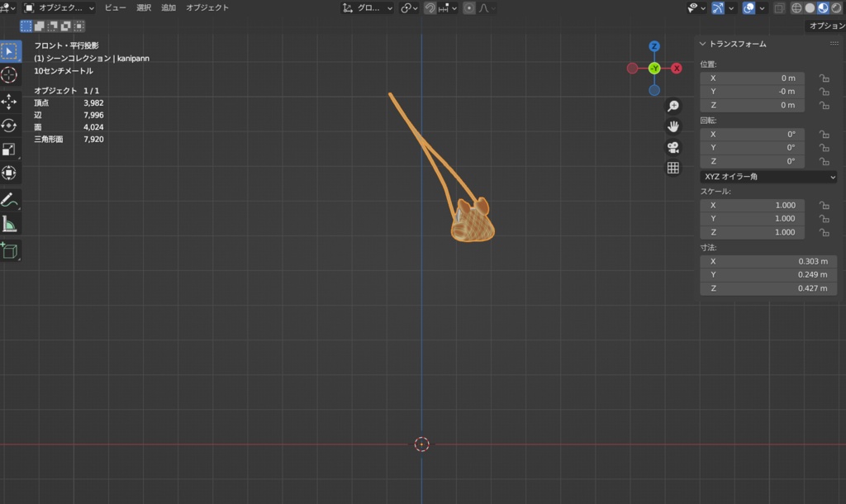
Task: Switch to solid viewport shading
Action: pos(810,8)
